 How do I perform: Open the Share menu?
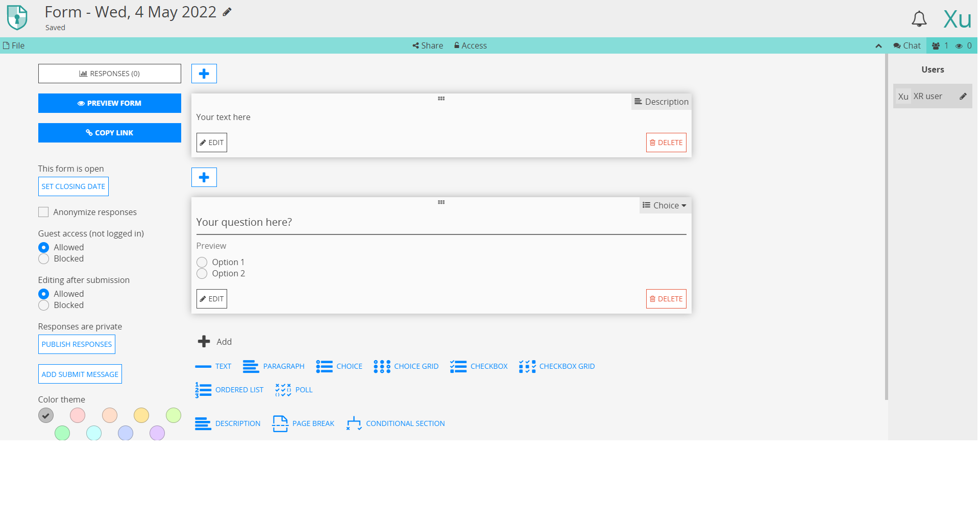click(428, 45)
